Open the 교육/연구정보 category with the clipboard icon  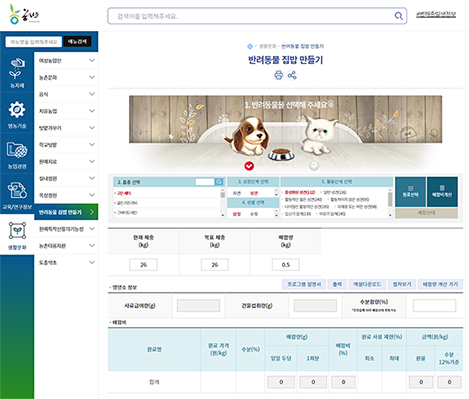pyautogui.click(x=17, y=195)
